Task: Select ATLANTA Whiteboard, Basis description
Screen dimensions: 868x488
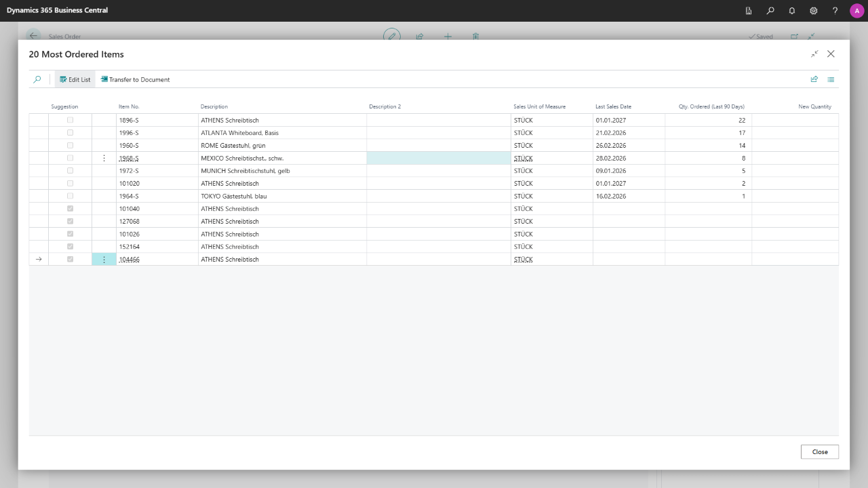Action: point(240,133)
